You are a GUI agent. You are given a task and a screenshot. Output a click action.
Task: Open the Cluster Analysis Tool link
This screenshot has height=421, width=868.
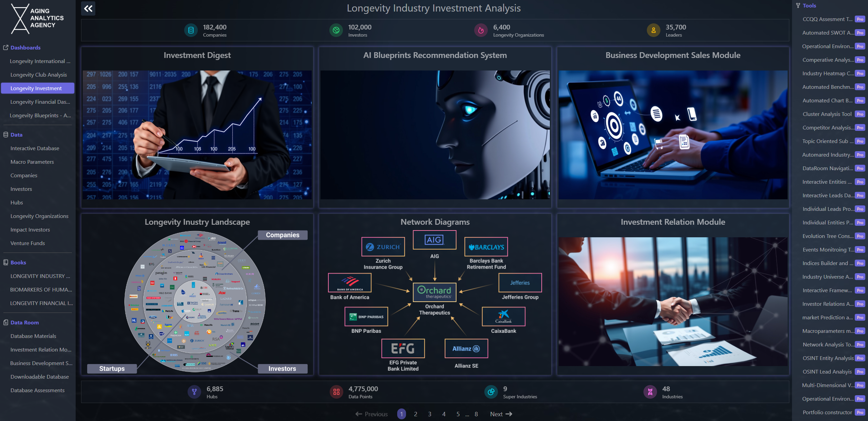[x=827, y=114]
